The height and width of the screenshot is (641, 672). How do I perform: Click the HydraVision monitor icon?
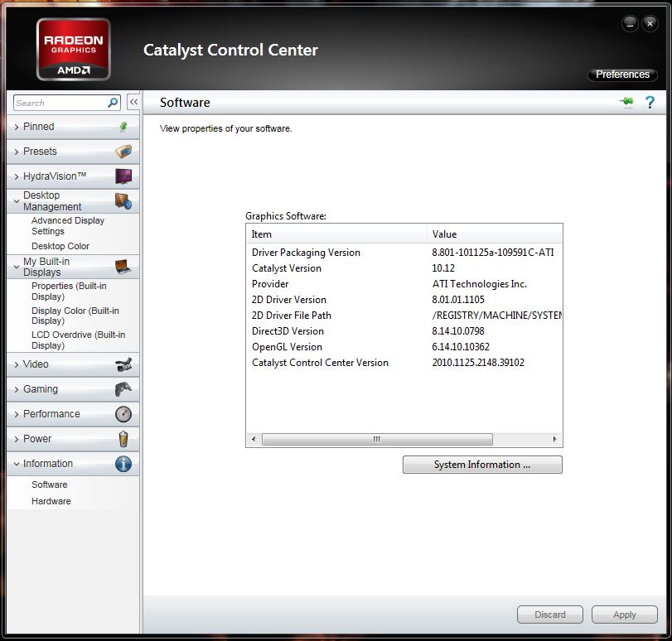pos(123,176)
